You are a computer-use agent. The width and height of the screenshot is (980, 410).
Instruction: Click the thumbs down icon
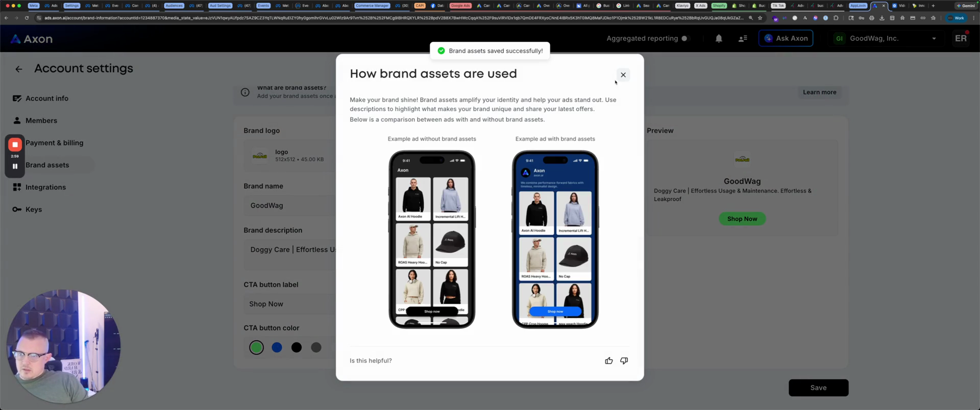(624, 361)
